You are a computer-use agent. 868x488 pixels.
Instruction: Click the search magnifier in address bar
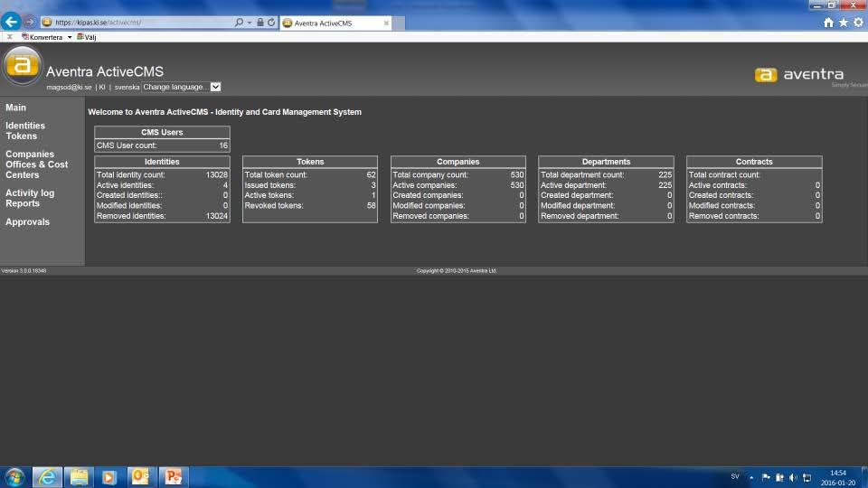[x=239, y=23]
